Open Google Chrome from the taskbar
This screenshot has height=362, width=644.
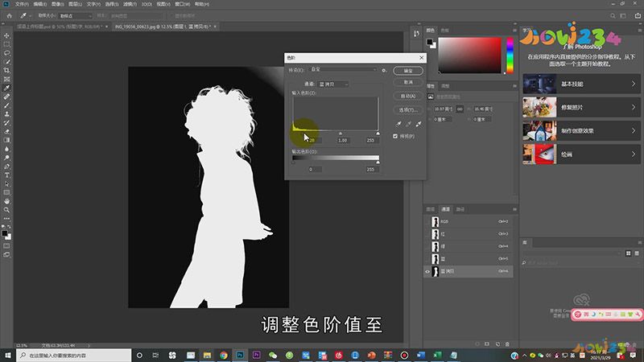click(224, 355)
